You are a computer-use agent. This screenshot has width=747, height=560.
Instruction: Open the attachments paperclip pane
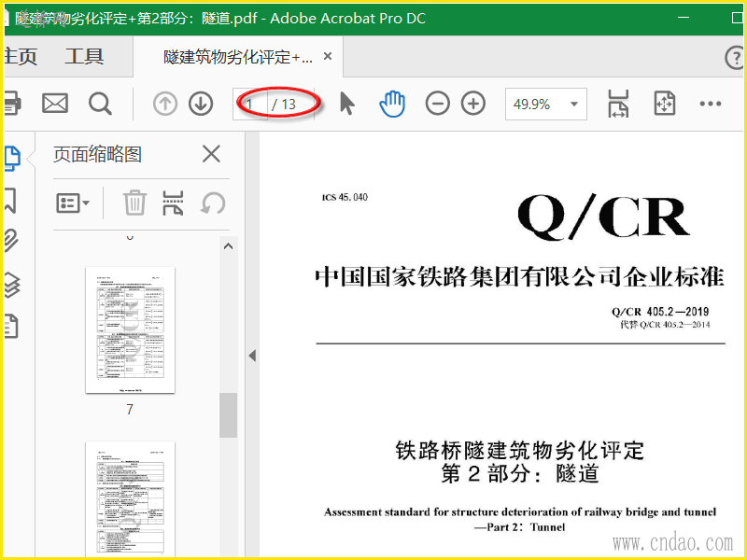(x=11, y=241)
